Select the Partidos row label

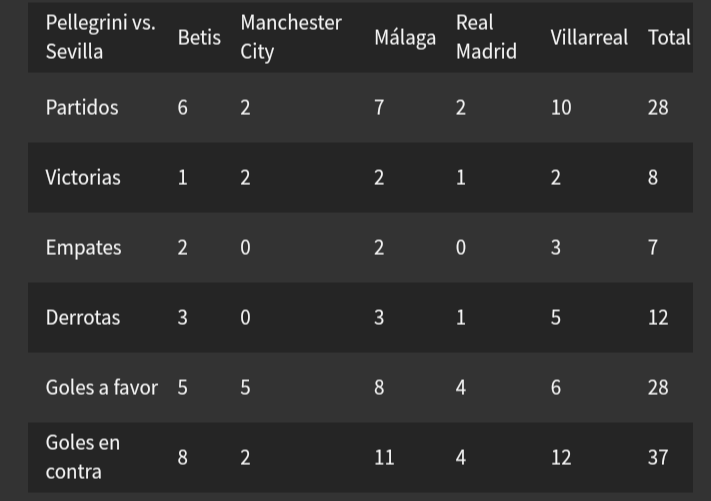point(82,108)
